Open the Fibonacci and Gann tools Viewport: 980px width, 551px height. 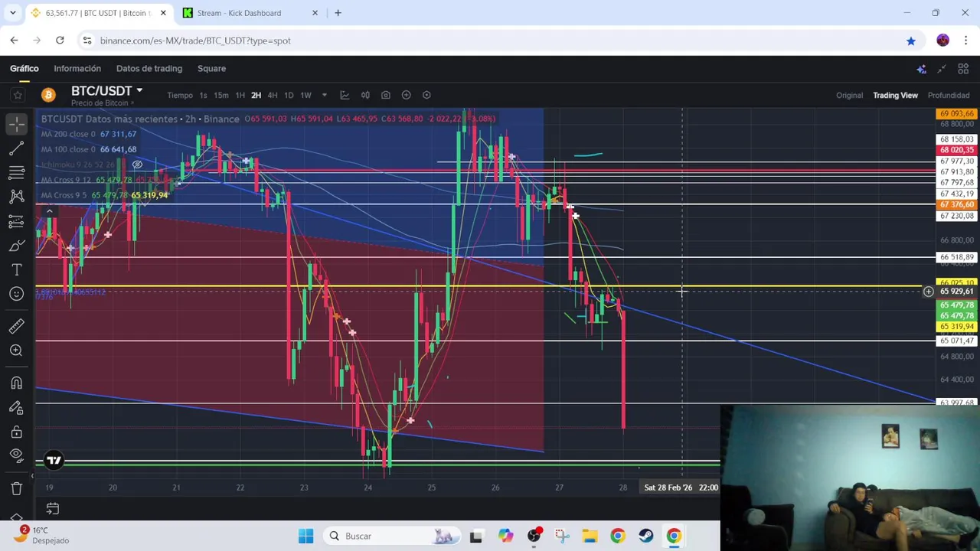[17, 172]
